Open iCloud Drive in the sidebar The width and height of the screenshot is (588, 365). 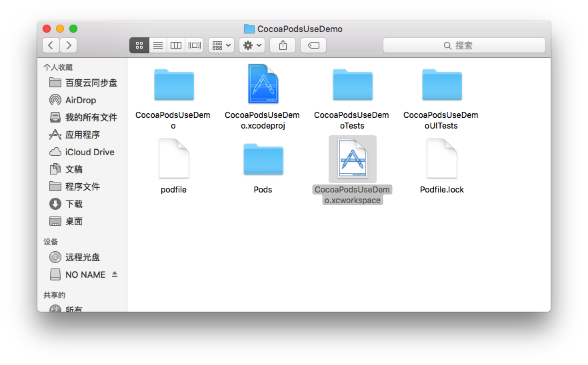(x=83, y=152)
